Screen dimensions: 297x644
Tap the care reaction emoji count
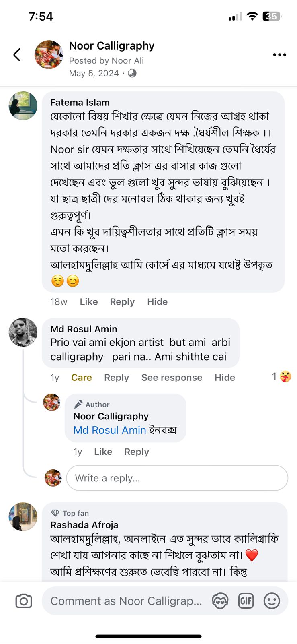281,377
